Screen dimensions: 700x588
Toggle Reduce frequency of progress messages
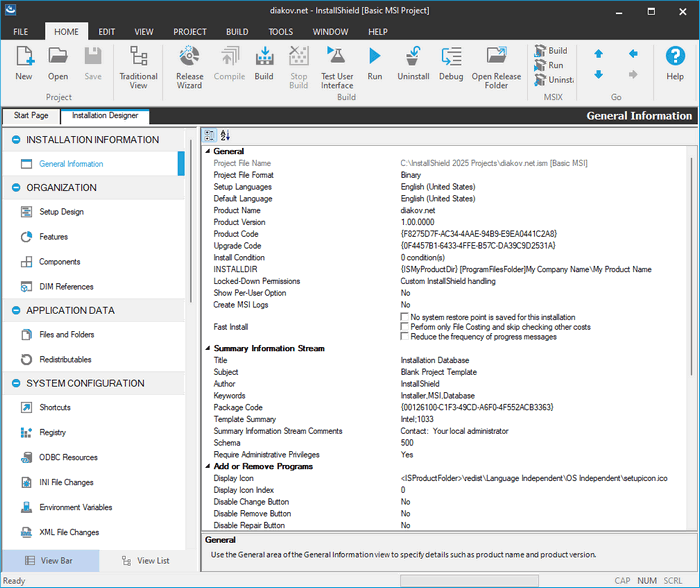pos(404,337)
